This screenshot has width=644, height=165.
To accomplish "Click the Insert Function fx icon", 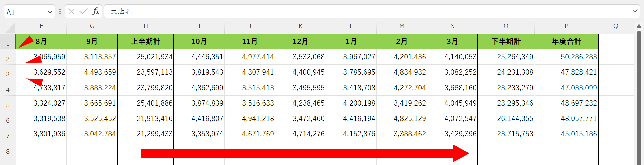I will pyautogui.click(x=96, y=11).
